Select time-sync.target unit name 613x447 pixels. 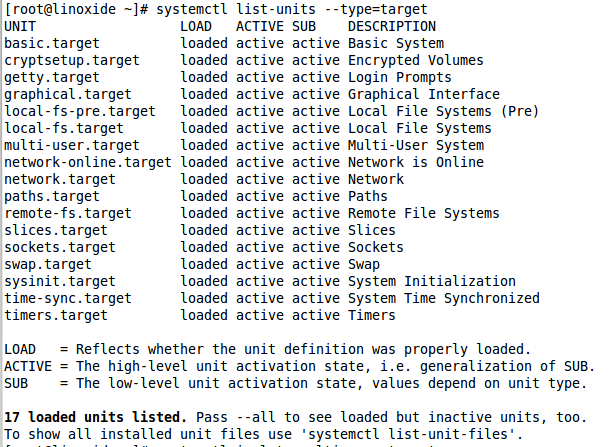67,298
